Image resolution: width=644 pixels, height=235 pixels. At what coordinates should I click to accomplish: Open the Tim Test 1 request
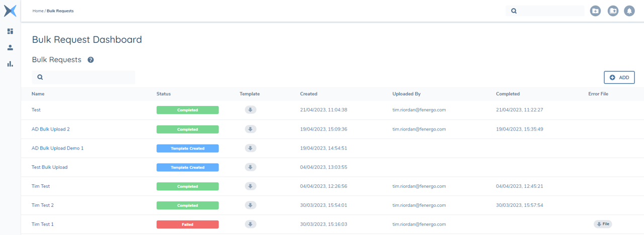(x=43, y=224)
